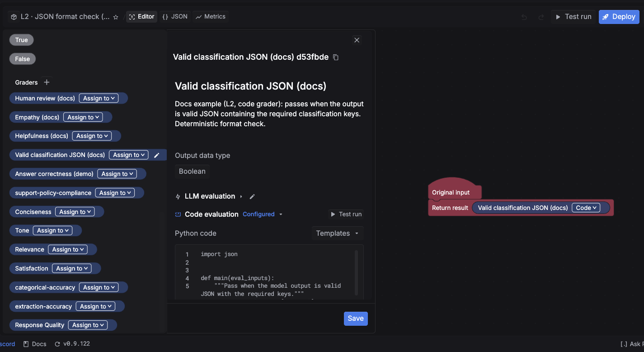Open Assign to dropdown for Conciseness
The image size is (644, 352).
[75, 212]
